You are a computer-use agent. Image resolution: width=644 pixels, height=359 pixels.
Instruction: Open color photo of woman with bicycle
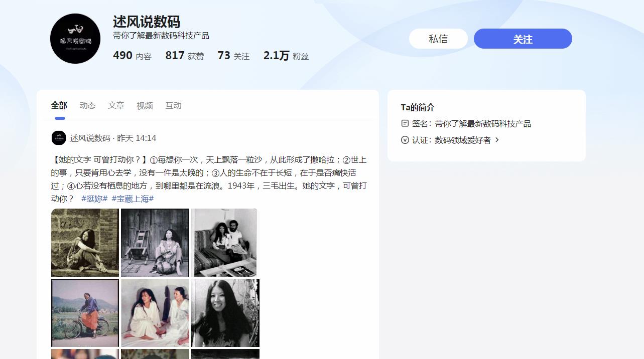[x=85, y=313]
